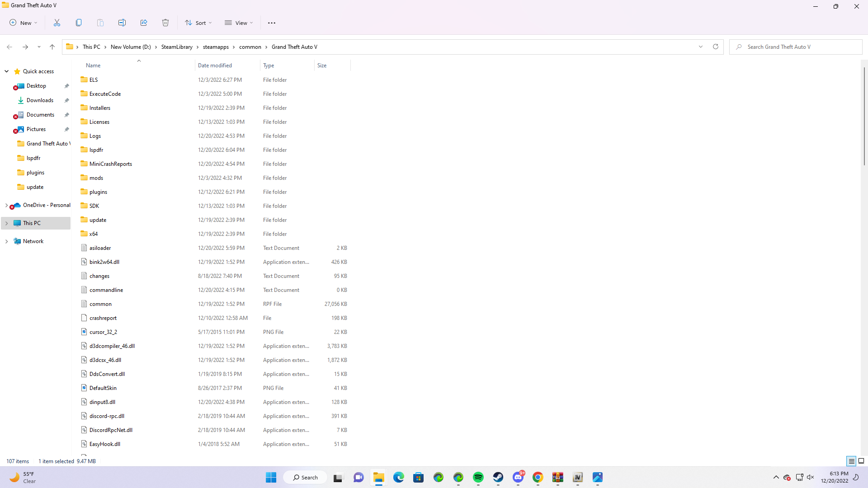Screen dimensions: 868x488
Task: Click the Delete trash icon
Action: [x=165, y=23]
